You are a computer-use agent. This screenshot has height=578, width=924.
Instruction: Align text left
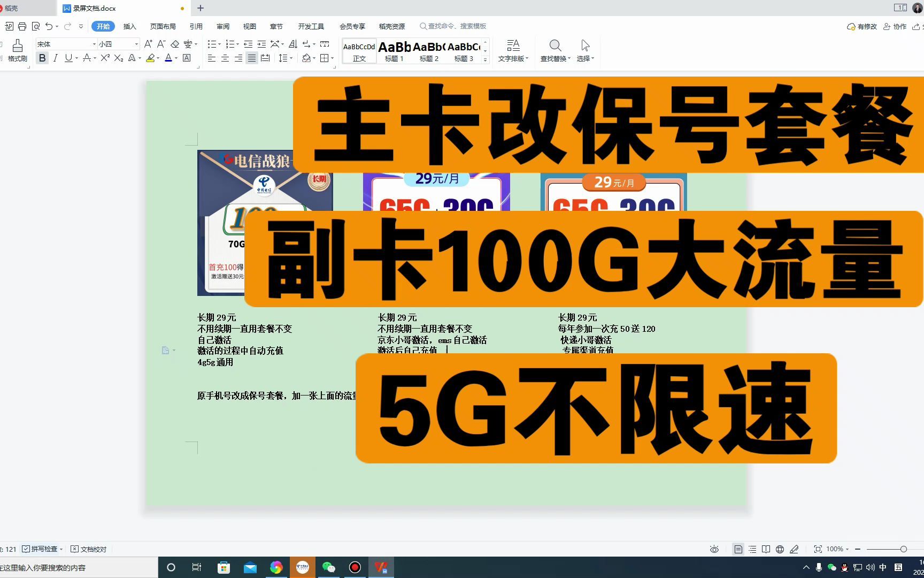212,58
